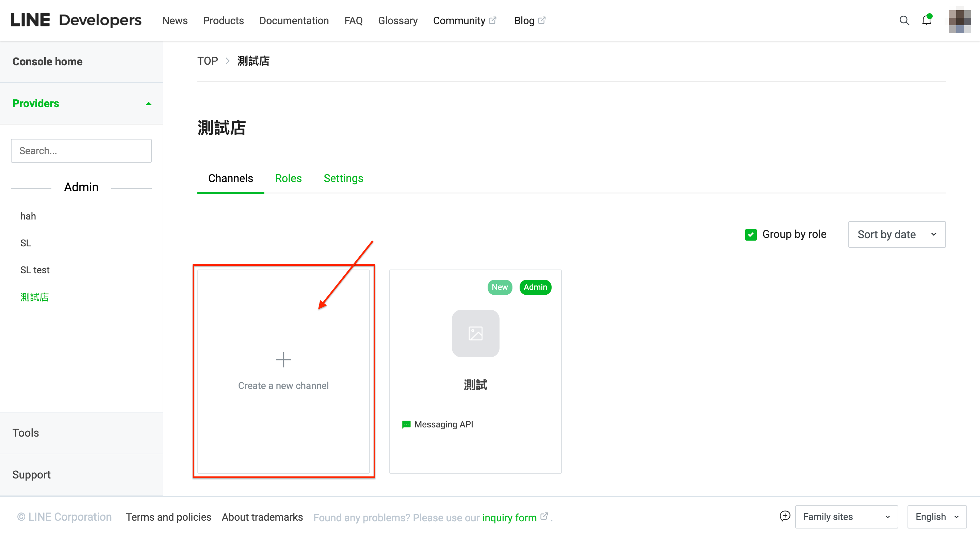Screen dimensions: 980x537
Task: Go to TOP breadcrumb link
Action: [x=207, y=61]
